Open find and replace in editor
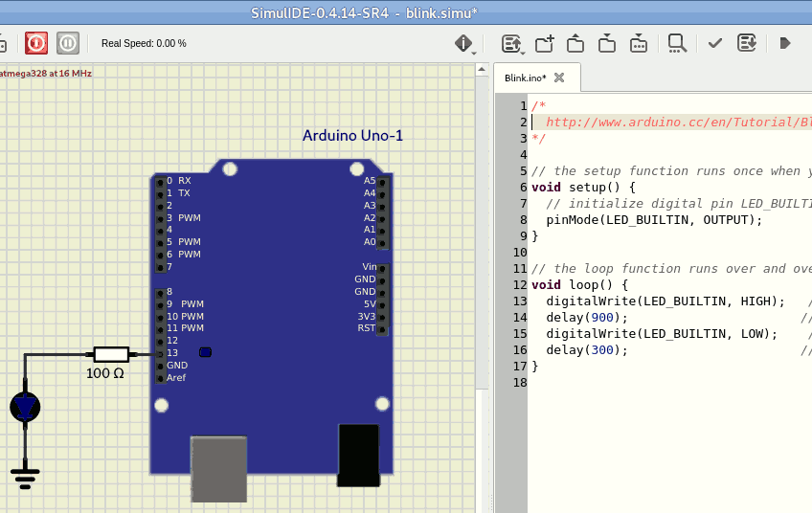This screenshot has height=513, width=812. coord(677,43)
